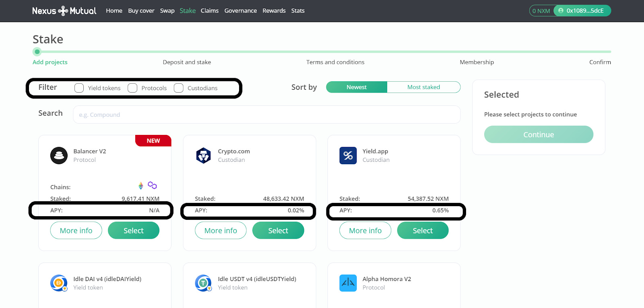
Task: Click the Balancer V2 title text
Action: click(90, 151)
